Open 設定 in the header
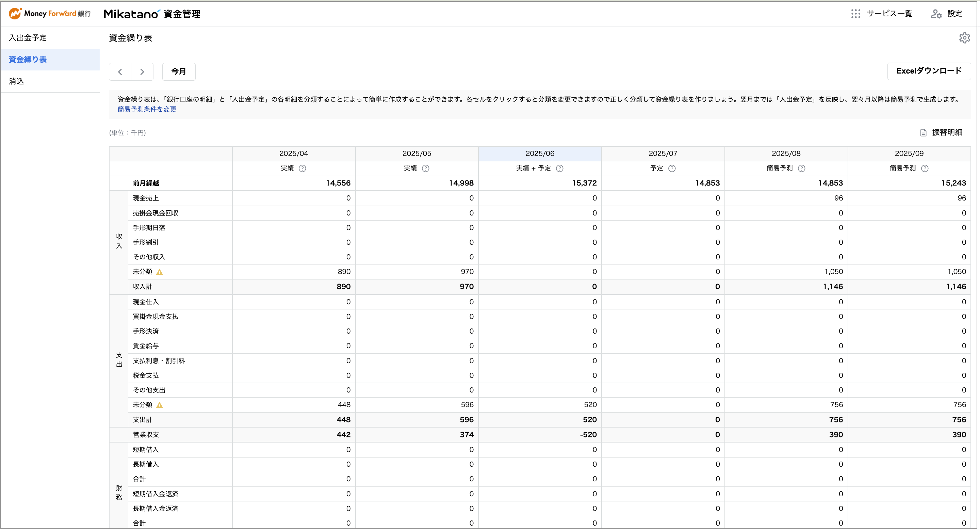Screen dimensions: 980x529 click(x=955, y=14)
